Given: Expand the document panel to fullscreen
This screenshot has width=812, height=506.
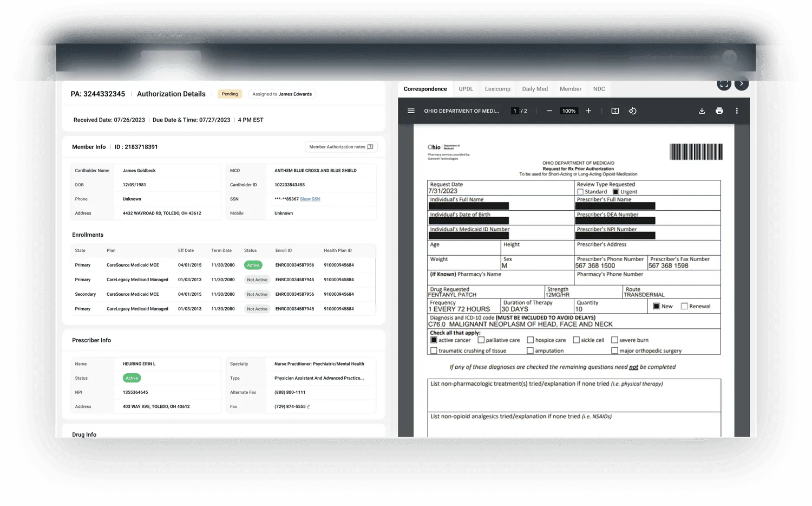Looking at the screenshot, I should [x=724, y=84].
